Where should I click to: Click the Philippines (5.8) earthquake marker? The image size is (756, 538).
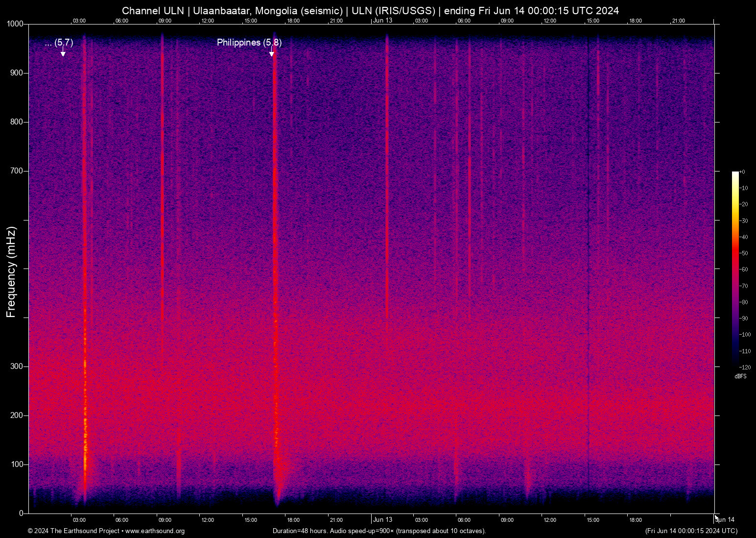pos(250,43)
